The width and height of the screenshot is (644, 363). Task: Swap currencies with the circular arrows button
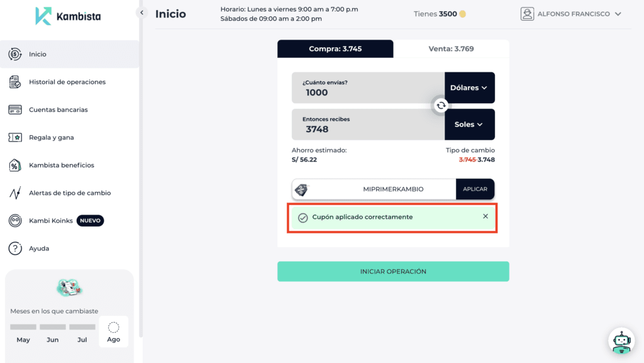tap(441, 106)
